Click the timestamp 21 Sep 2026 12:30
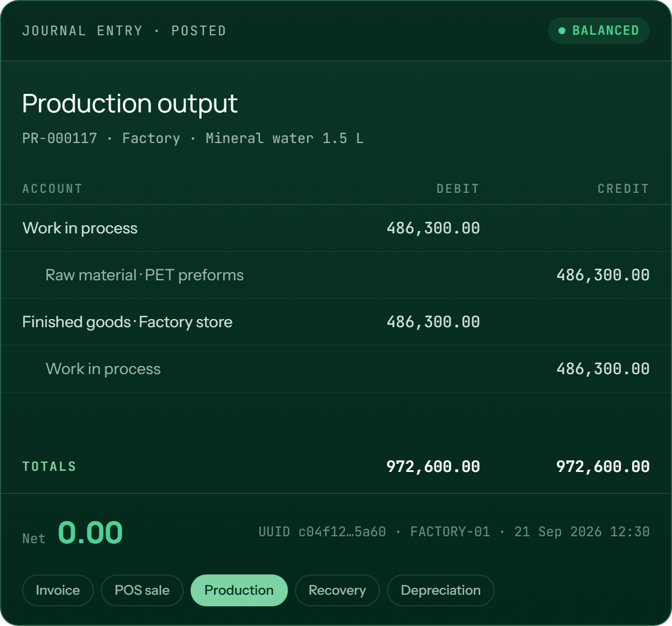The width and height of the screenshot is (672, 626). (582, 532)
